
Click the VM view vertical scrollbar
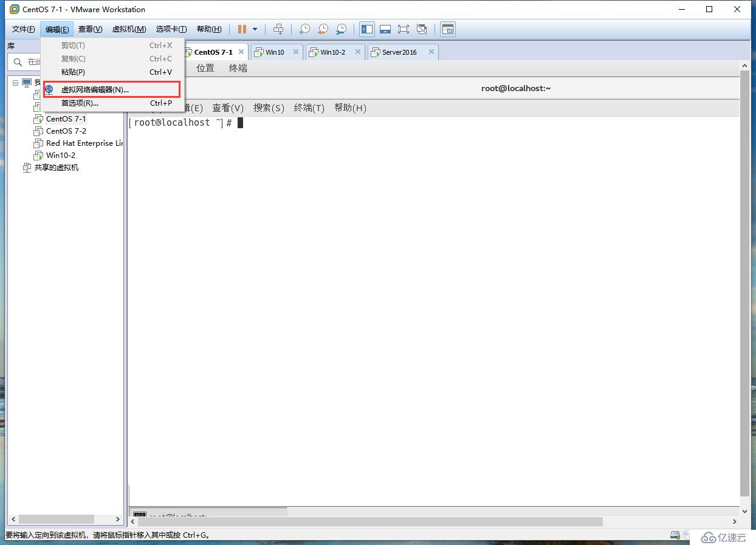744,283
